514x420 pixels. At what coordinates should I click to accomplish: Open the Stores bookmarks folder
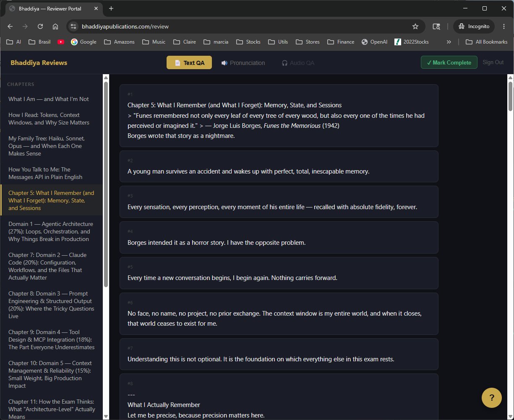tap(308, 42)
